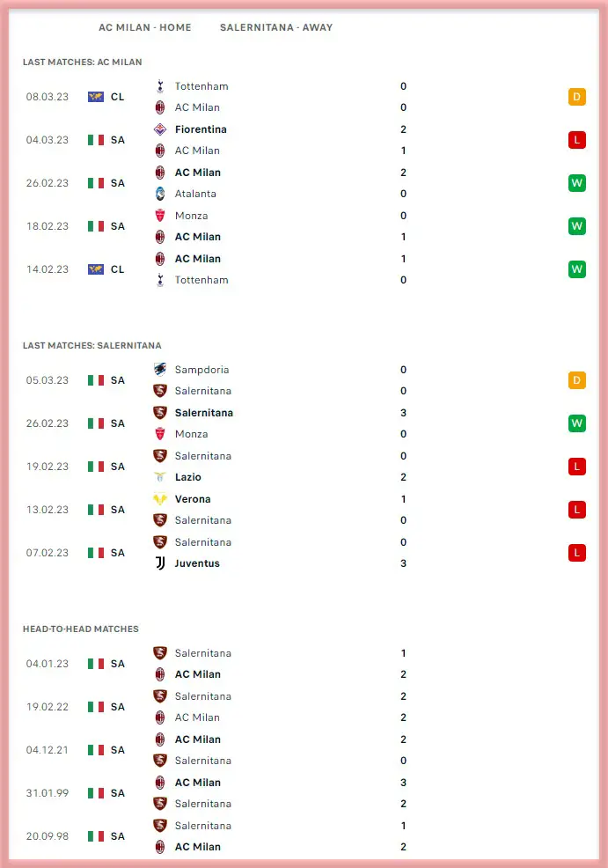Viewport: 608px width, 868px height.
Task: Click the Fiorentina club crest
Action: click(x=160, y=129)
